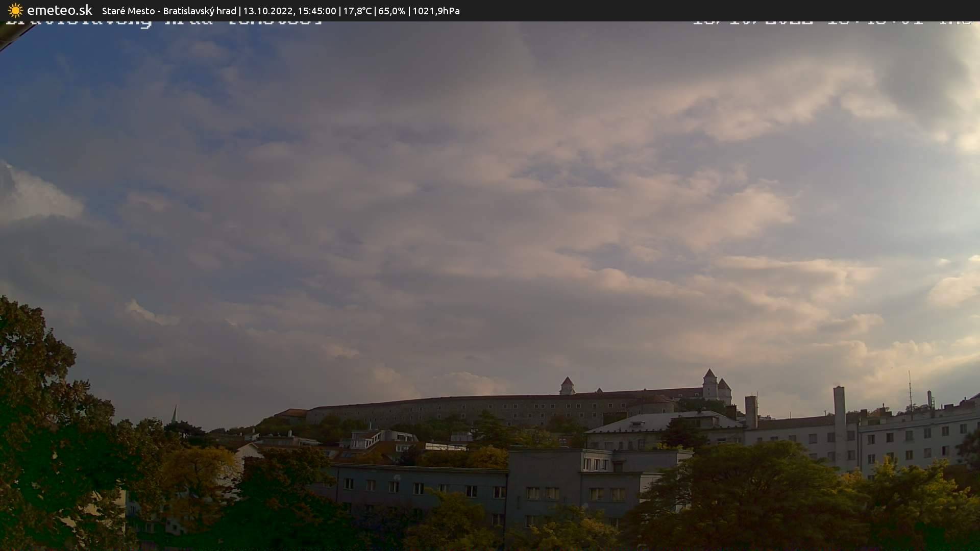The height and width of the screenshot is (551, 980).
Task: Click the partially hidden camera name overlay
Action: point(163,23)
